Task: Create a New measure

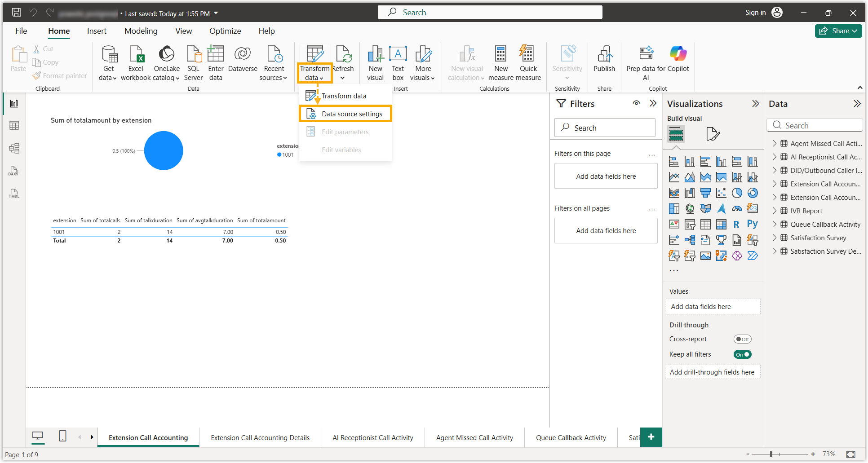Action: pos(501,63)
